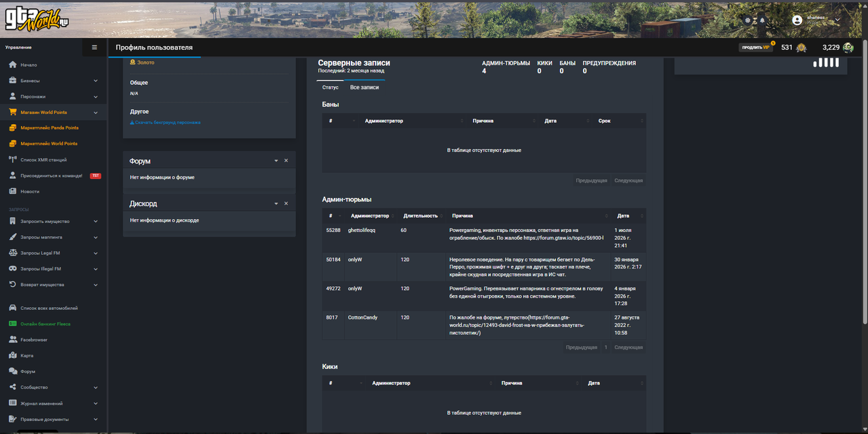The height and width of the screenshot is (434, 868).
Task: Click the Возврат имущества truck icon
Action: 12,285
